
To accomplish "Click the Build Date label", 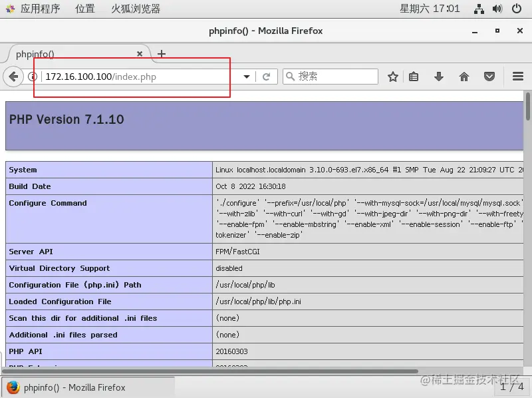I will pos(30,186).
